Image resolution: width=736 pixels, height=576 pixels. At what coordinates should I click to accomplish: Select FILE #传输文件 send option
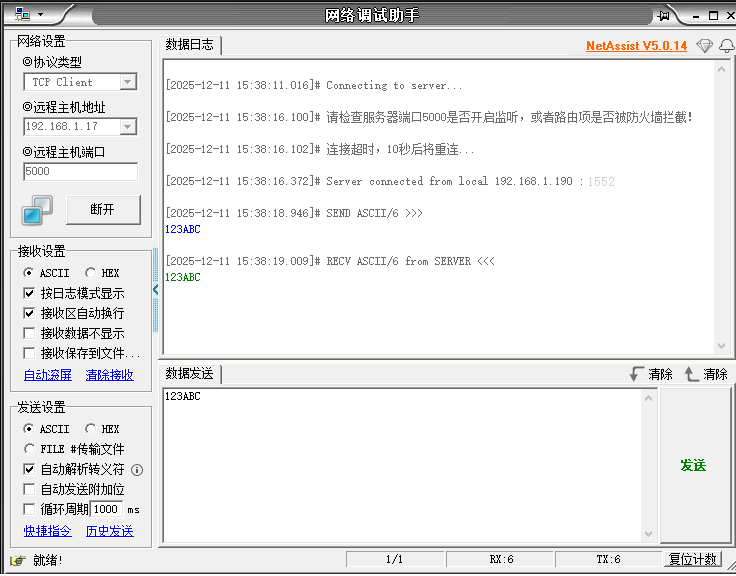click(x=29, y=449)
